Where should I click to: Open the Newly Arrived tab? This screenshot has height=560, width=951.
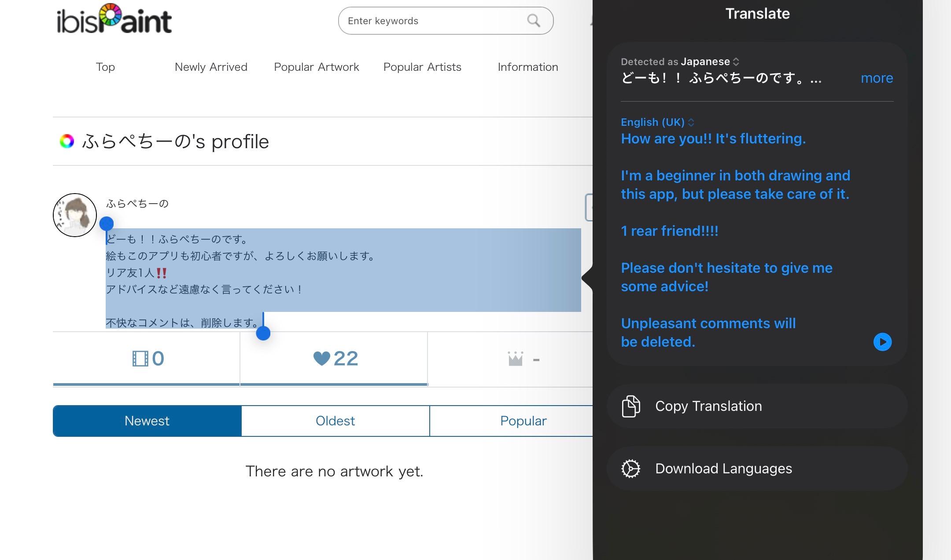tap(211, 67)
